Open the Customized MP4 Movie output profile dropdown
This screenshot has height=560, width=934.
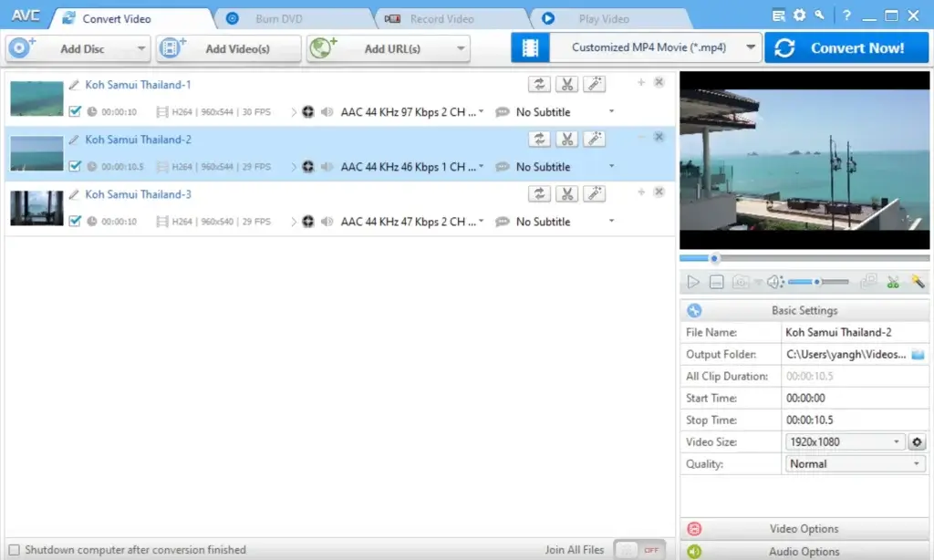pyautogui.click(x=751, y=47)
